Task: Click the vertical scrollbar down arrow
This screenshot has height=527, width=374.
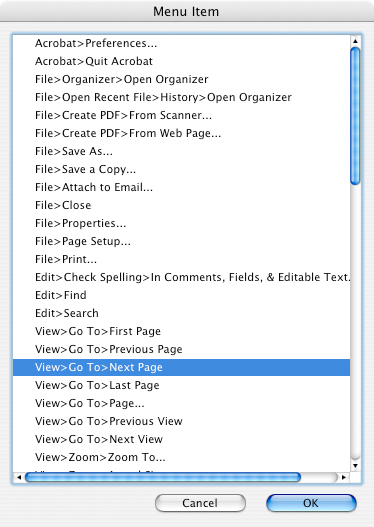Action: click(x=355, y=466)
